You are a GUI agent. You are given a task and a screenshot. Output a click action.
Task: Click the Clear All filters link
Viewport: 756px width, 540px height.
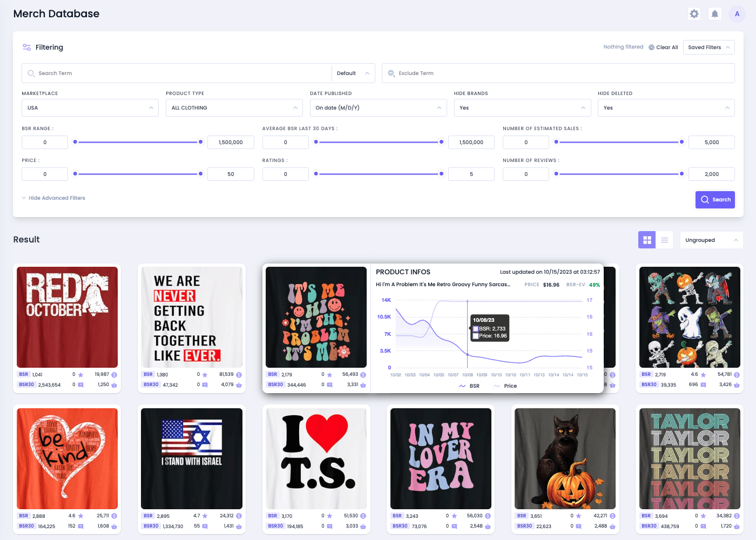(663, 48)
